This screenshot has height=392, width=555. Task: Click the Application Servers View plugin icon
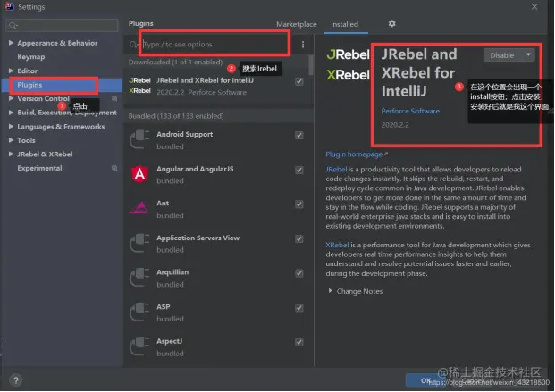(x=139, y=243)
